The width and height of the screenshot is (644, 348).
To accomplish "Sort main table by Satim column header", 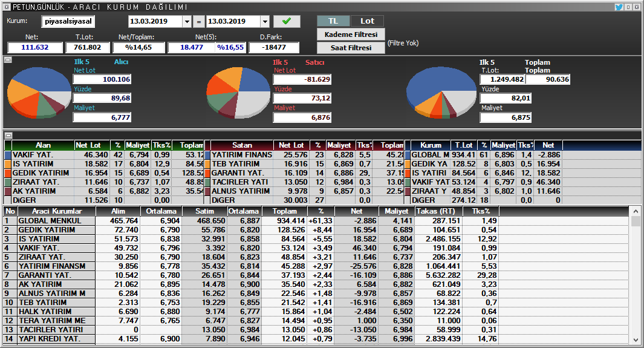I will click(204, 211).
